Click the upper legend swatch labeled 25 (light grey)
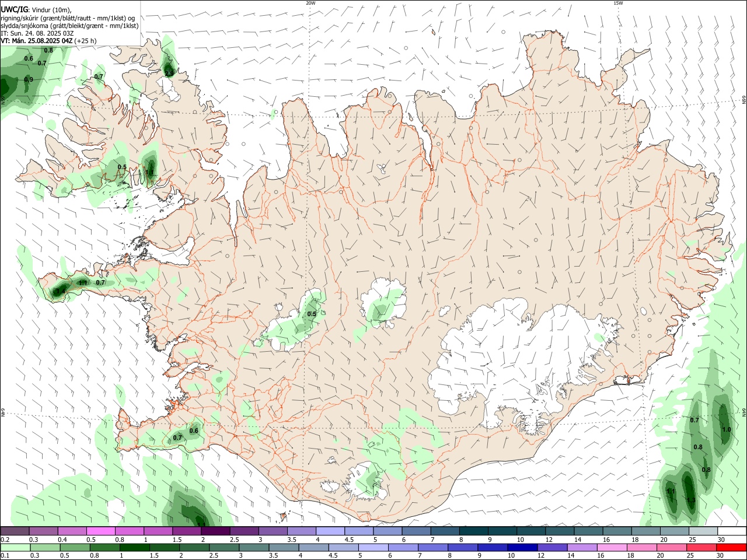The image size is (747, 560). pyautogui.click(x=703, y=531)
